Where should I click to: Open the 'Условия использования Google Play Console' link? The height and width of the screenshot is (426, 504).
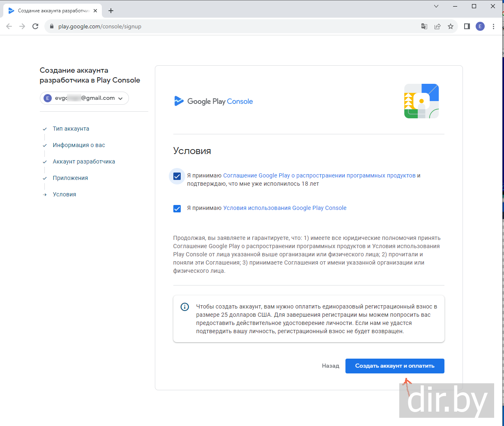click(x=285, y=208)
